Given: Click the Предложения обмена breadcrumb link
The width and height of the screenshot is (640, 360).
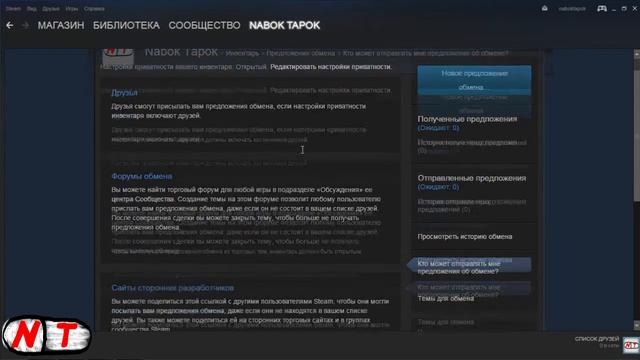Looking at the screenshot, I should (300, 53).
